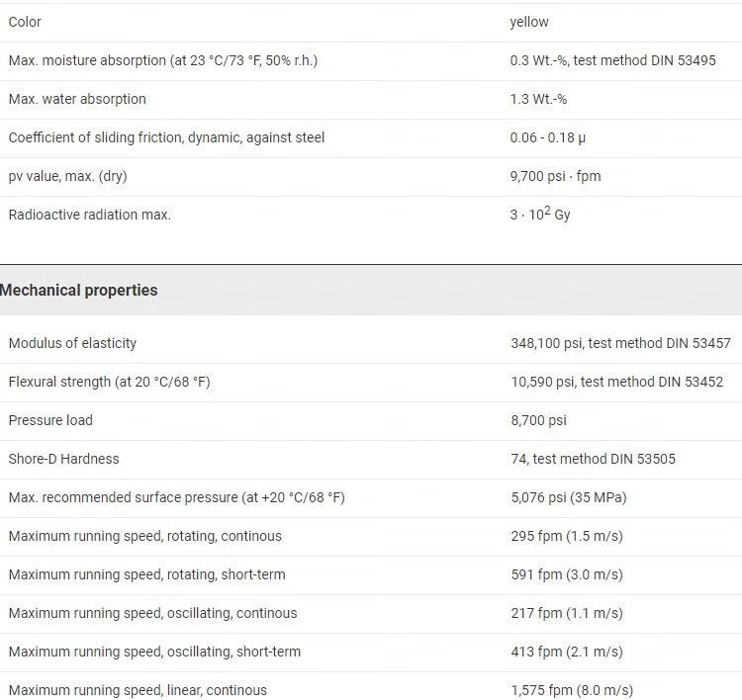This screenshot has height=700, width=742.
Task: Click the oscillating, short-term running speed label
Action: tap(154, 652)
